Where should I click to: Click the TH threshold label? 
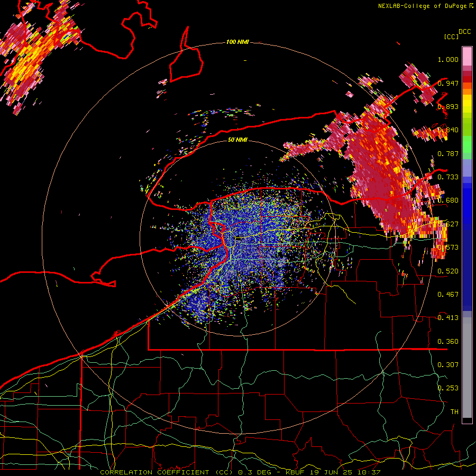tap(454, 412)
